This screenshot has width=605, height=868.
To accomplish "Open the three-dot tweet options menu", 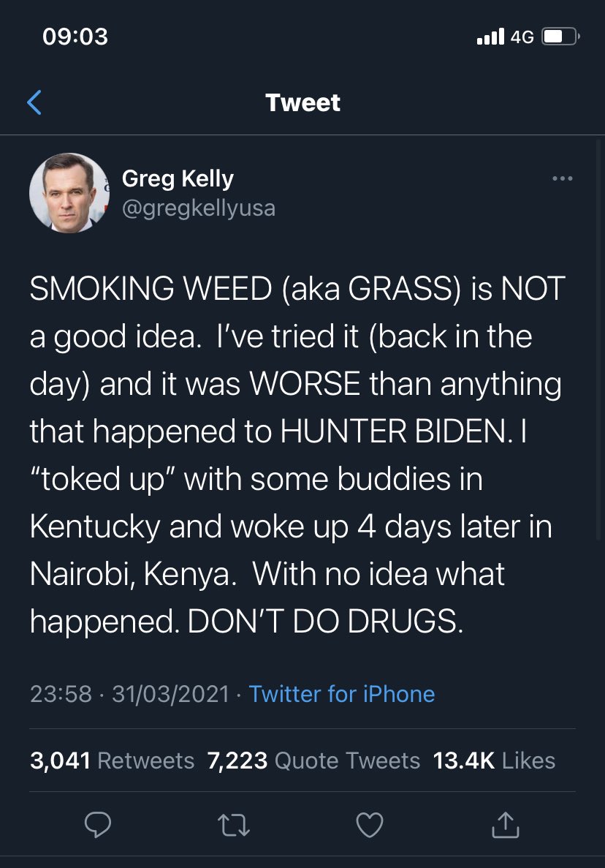I will click(563, 178).
